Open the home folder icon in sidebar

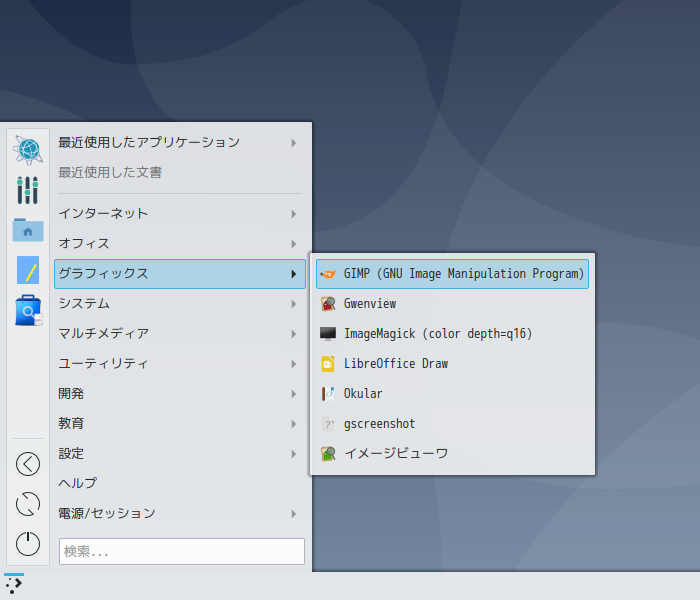coord(28,230)
